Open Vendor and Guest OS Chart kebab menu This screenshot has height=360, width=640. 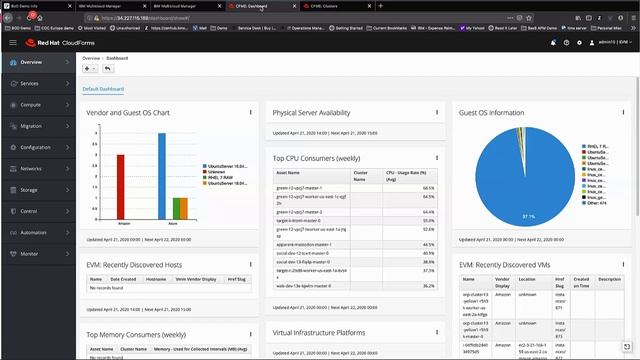[251, 112]
